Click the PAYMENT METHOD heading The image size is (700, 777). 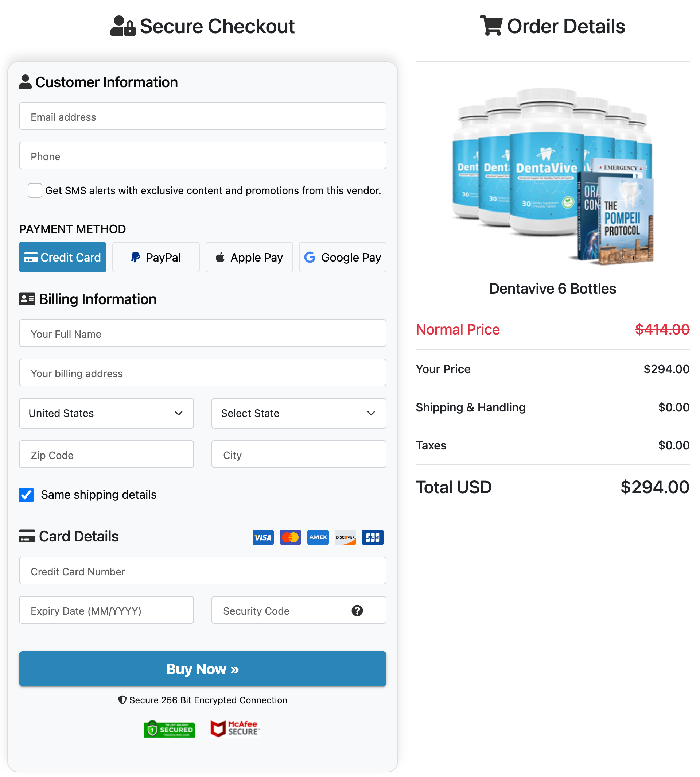(x=72, y=229)
